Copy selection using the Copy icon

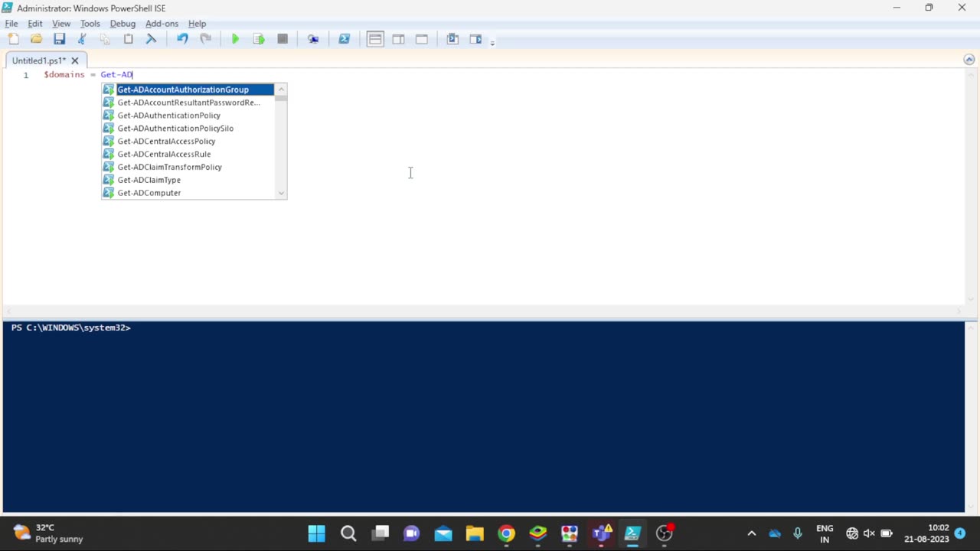pyautogui.click(x=105, y=39)
